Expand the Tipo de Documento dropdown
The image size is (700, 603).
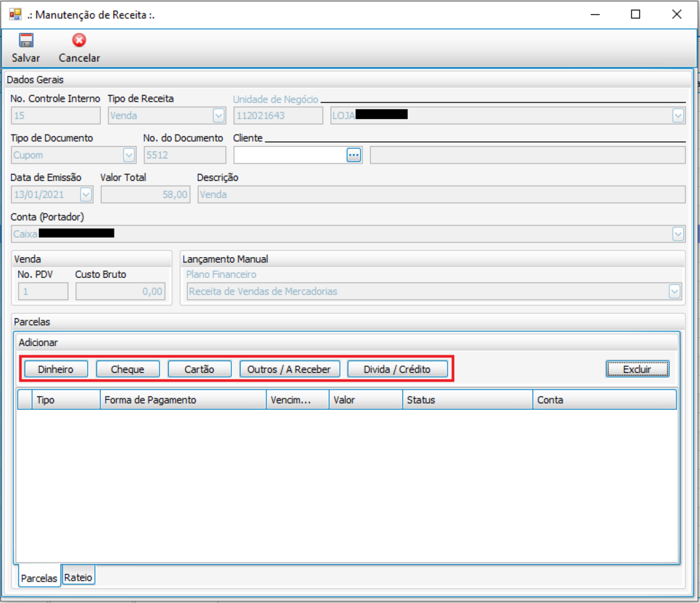pos(129,155)
